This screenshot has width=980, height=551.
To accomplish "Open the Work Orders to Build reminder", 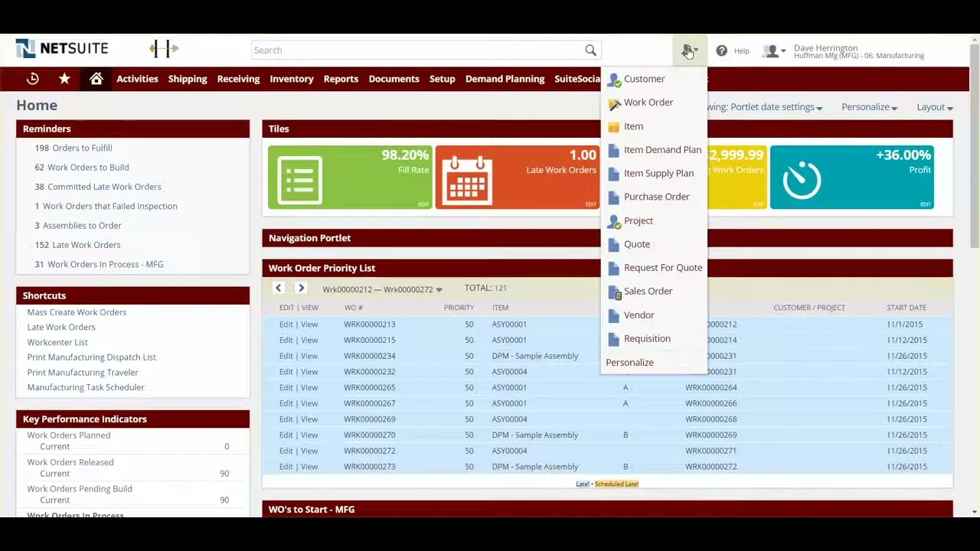I will (88, 167).
